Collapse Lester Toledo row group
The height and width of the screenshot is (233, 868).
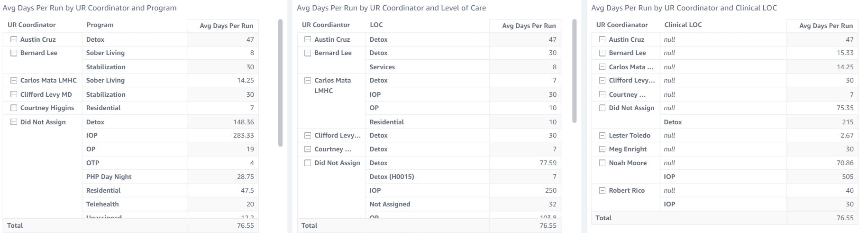click(603, 135)
